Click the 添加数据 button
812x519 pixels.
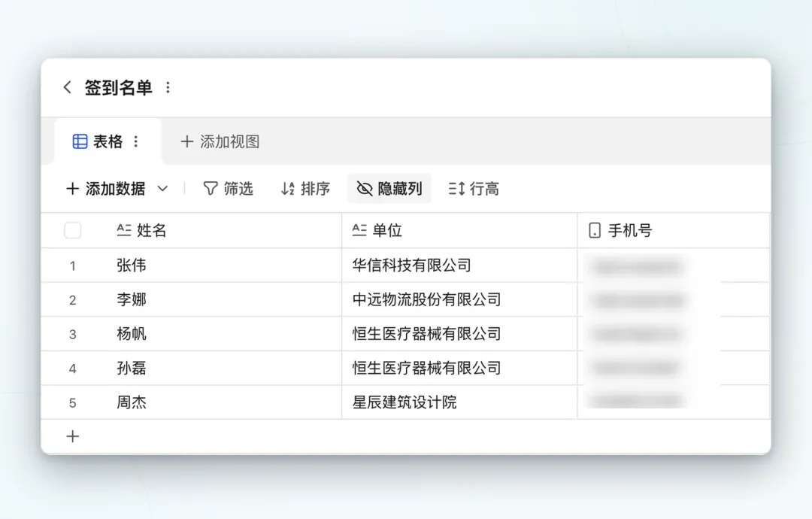106,189
